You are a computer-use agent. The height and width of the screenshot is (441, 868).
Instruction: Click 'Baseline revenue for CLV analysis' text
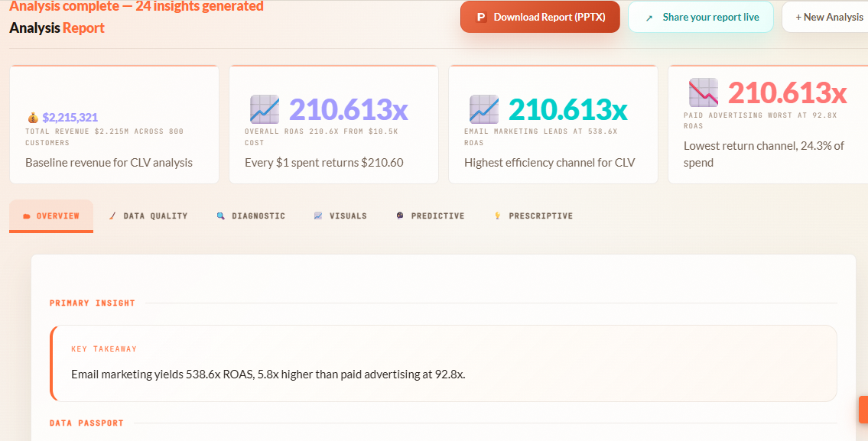click(x=109, y=163)
